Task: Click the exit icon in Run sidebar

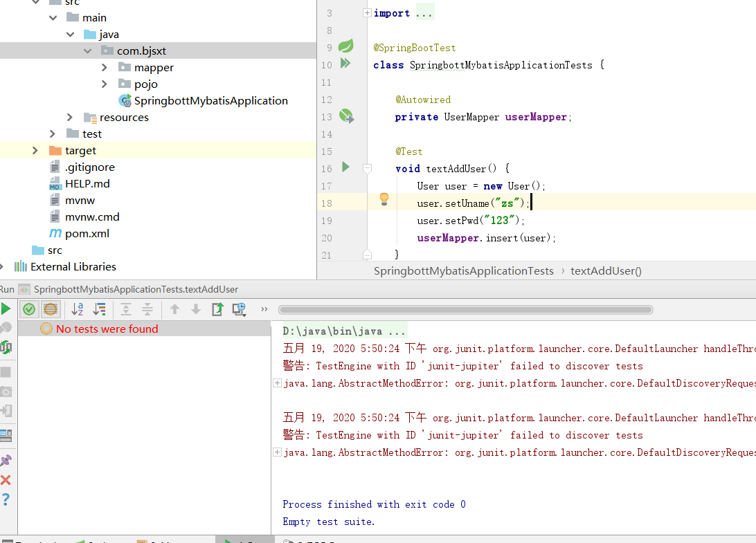Action: pyautogui.click(x=6, y=411)
